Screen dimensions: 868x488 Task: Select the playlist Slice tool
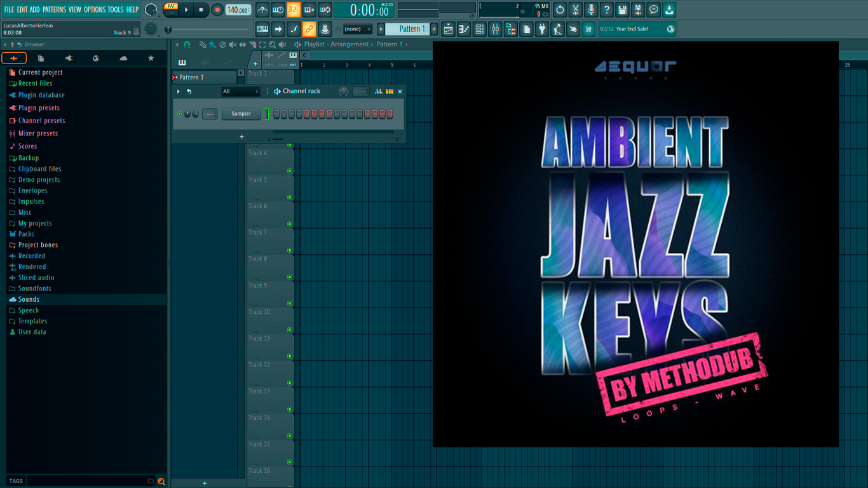coord(252,44)
